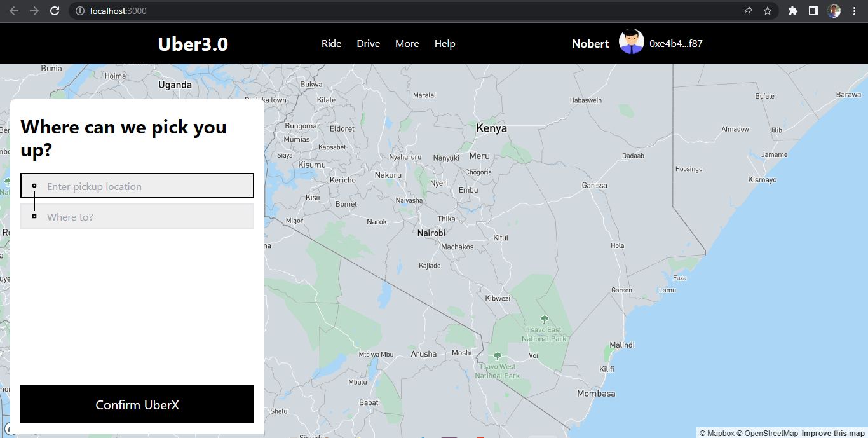
Task: Click Improve this map link
Action: pos(833,434)
